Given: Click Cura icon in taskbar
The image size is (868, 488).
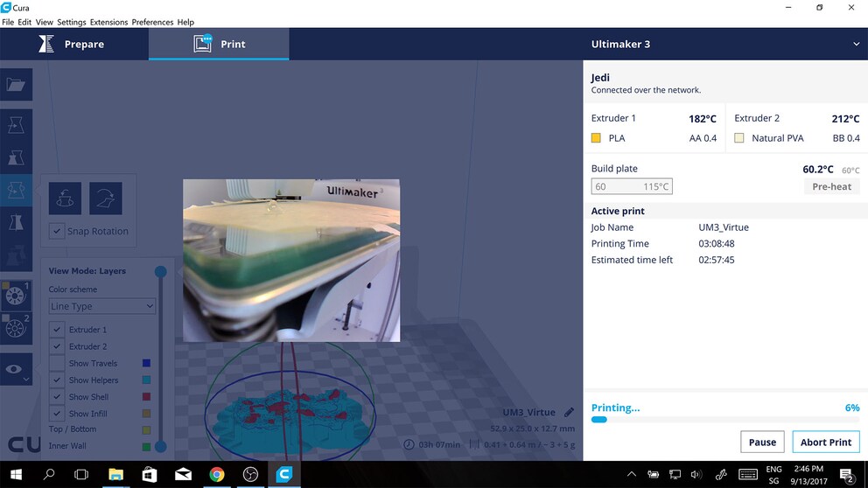Looking at the screenshot, I should (284, 474).
